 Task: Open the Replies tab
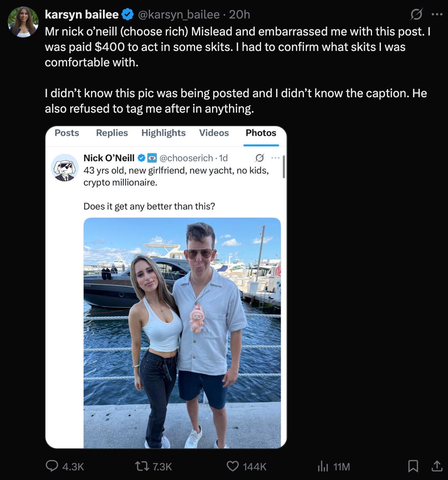coord(112,133)
